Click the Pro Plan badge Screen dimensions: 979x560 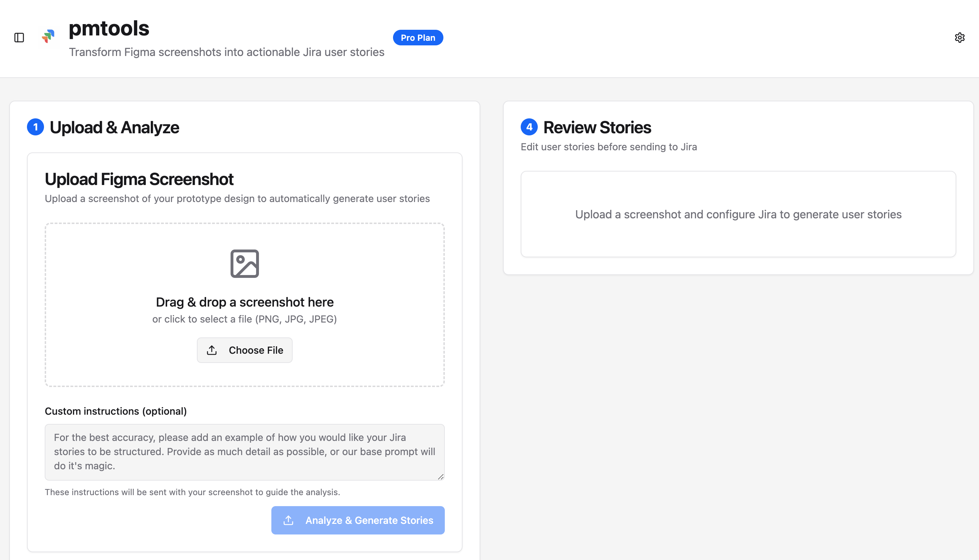pyautogui.click(x=417, y=38)
